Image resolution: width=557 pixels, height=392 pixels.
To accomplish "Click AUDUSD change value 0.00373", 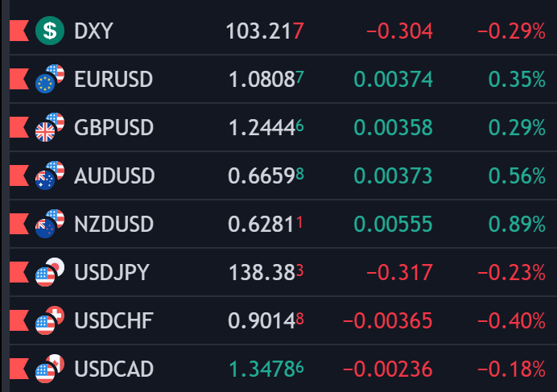I will (x=393, y=176).
